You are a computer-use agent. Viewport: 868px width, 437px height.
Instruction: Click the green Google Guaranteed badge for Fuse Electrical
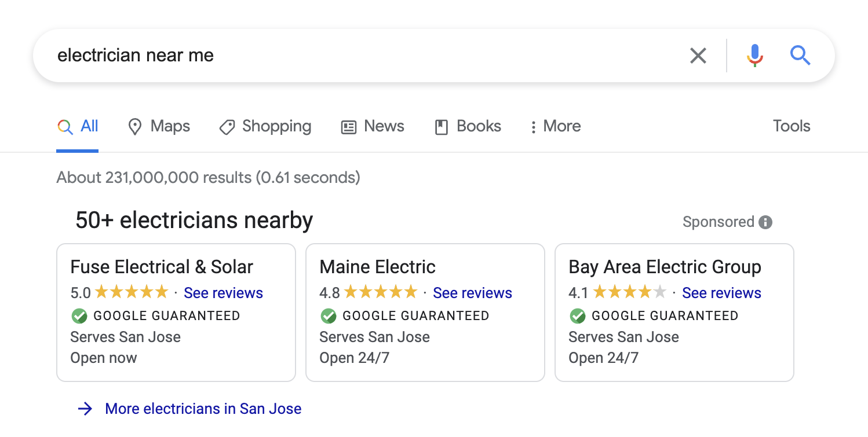click(78, 315)
